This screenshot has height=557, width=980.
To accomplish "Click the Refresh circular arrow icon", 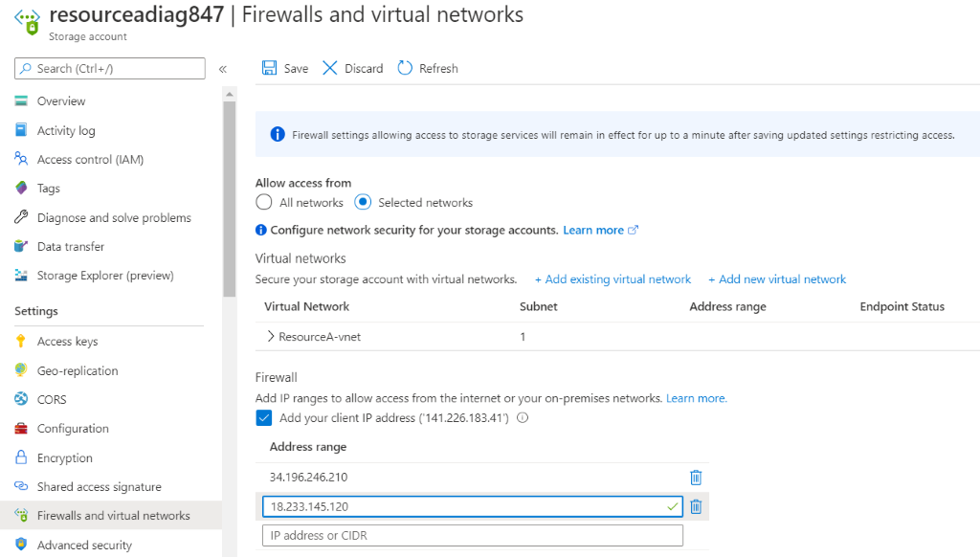I will tap(405, 68).
